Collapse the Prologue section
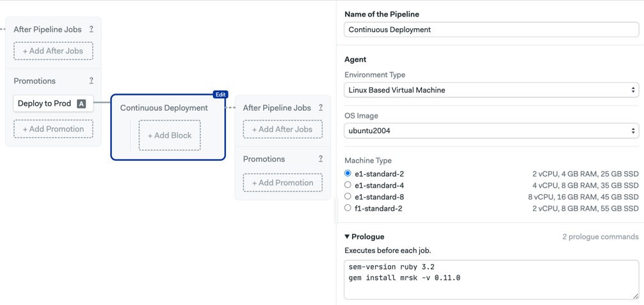 coord(364,237)
